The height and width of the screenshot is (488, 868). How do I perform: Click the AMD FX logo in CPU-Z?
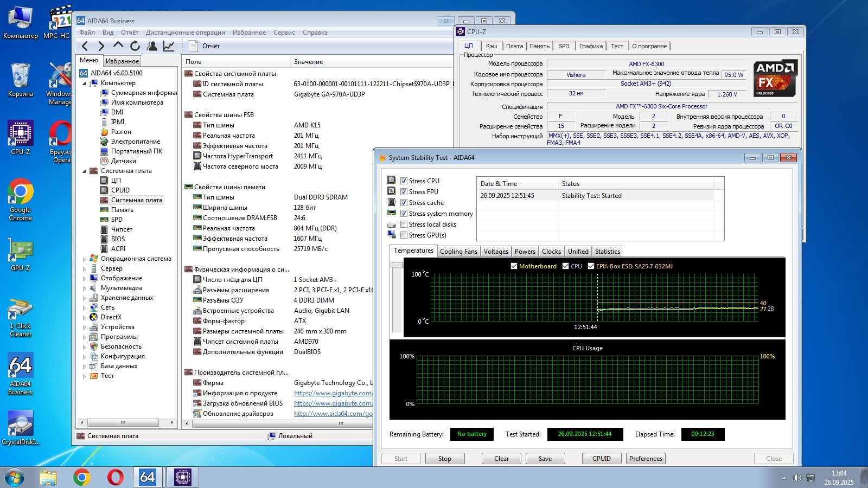tap(775, 78)
